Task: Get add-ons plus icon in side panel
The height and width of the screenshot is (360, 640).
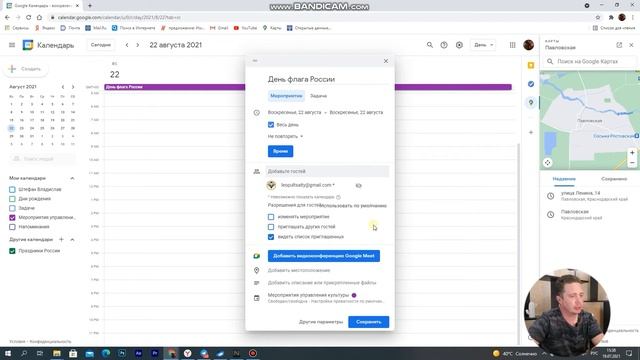Action: click(x=531, y=132)
